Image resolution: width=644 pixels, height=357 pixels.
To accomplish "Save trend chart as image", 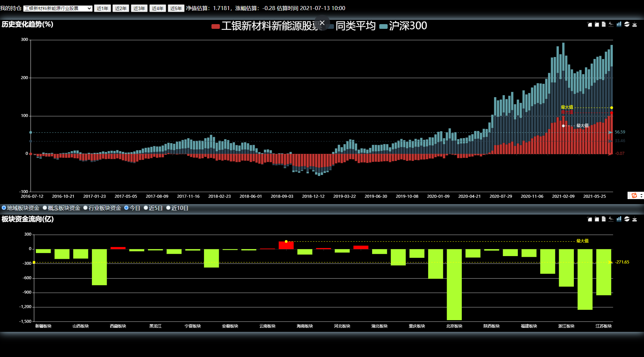I will [634, 24].
